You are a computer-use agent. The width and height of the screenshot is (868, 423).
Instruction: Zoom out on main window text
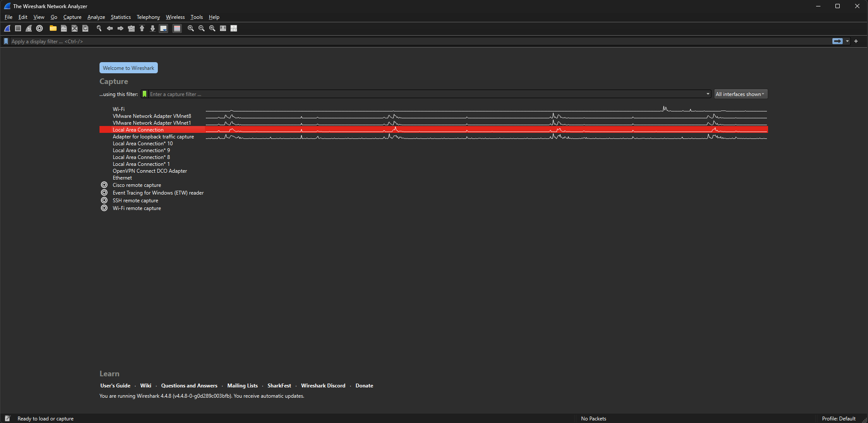click(x=202, y=28)
